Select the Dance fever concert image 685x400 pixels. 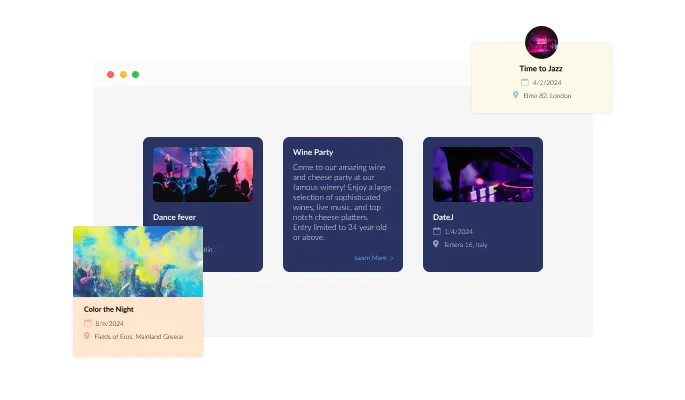coord(203,175)
